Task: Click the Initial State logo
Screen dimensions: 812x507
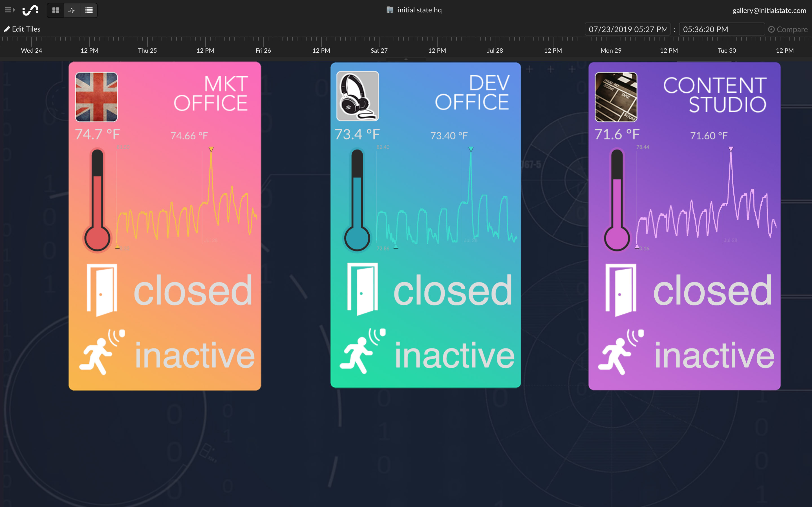Action: (x=30, y=10)
